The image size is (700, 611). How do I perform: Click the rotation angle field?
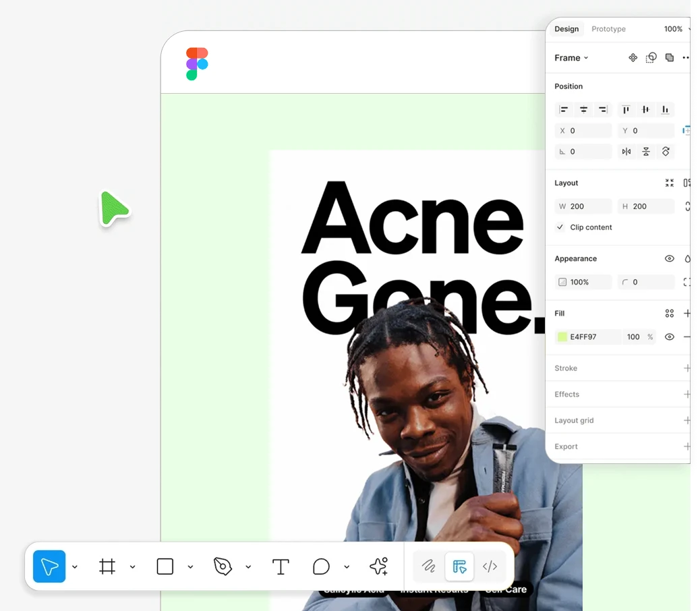[x=583, y=151]
